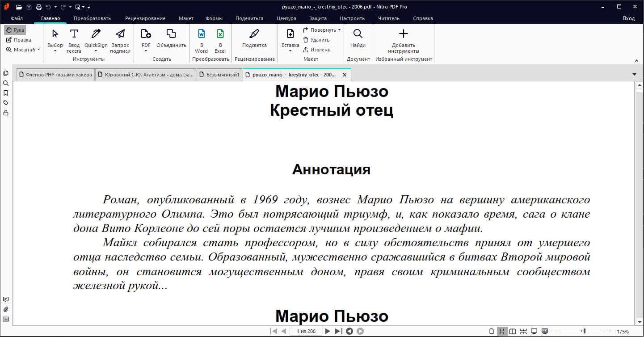Open the attachments paperclip panel icon
Image resolution: width=644 pixels, height=337 pixels.
(x=6, y=309)
